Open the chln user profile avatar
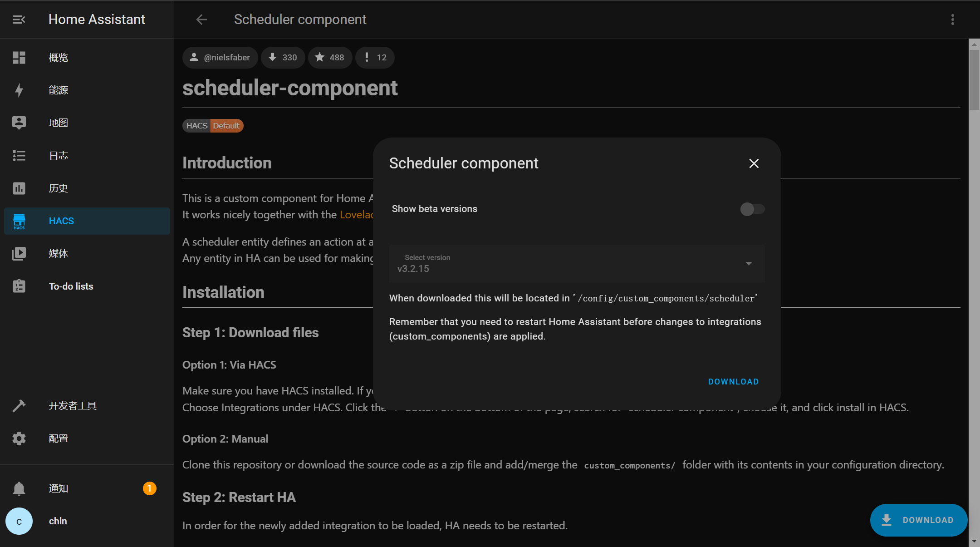The width and height of the screenshot is (980, 547). 19,521
